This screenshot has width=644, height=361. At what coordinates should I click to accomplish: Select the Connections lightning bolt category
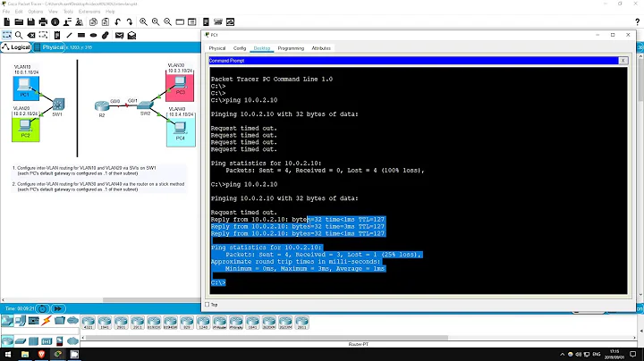[x=46, y=321]
